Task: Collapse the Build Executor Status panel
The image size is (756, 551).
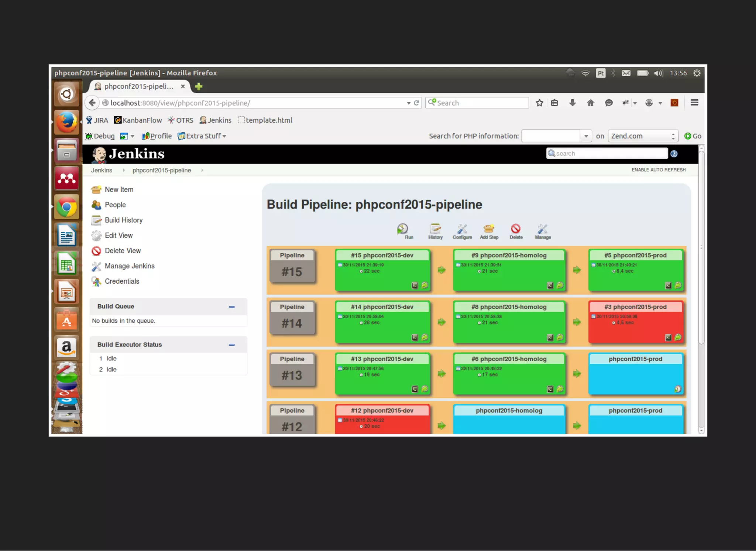Action: [x=231, y=345]
